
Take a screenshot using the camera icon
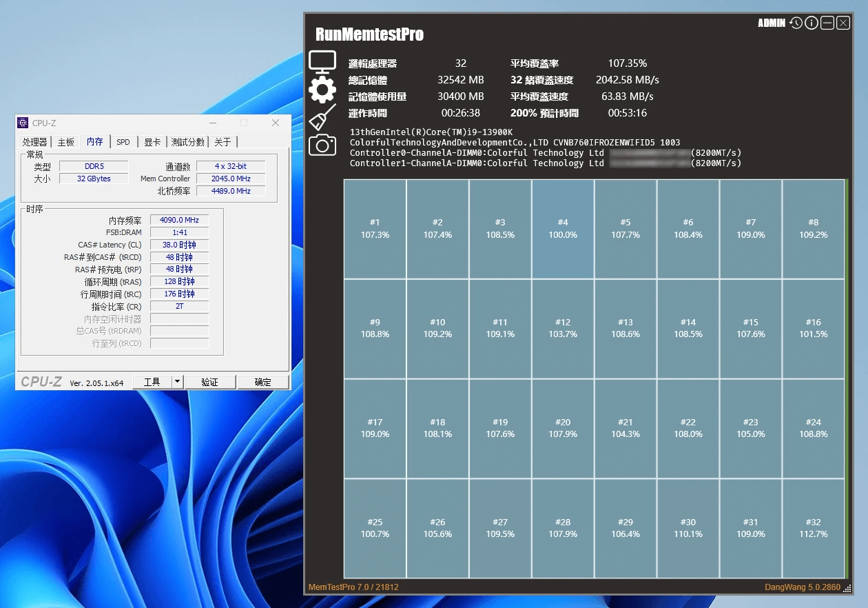(322, 143)
